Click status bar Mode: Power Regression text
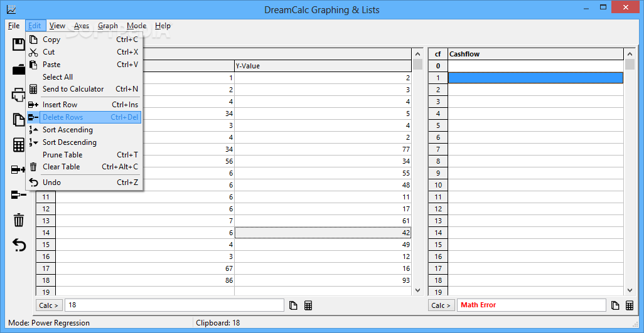The width and height of the screenshot is (644, 333). (49, 323)
